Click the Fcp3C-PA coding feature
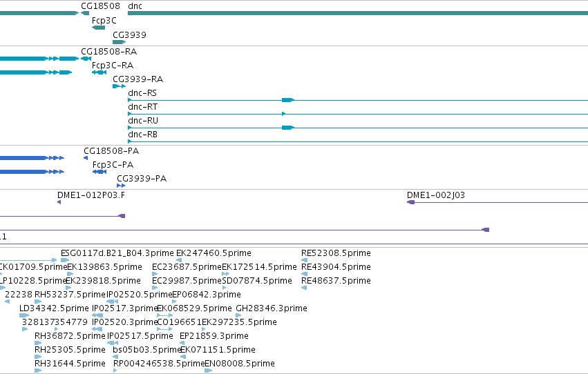Viewport: 588px width, 374px height. coord(99,172)
